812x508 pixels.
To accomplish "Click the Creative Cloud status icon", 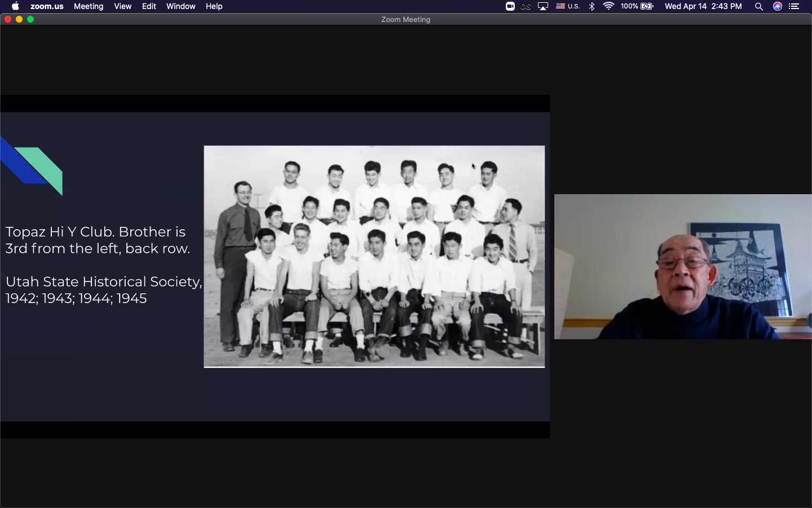I will point(526,6).
